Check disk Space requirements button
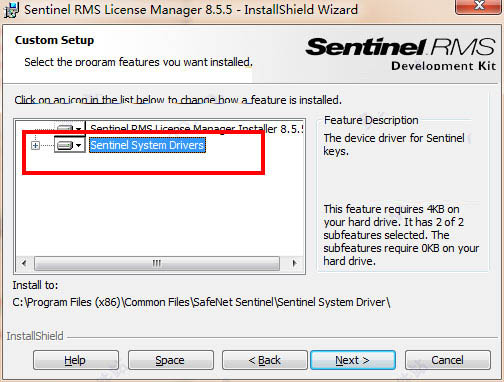Screen dimensions: 504x382 [171, 360]
